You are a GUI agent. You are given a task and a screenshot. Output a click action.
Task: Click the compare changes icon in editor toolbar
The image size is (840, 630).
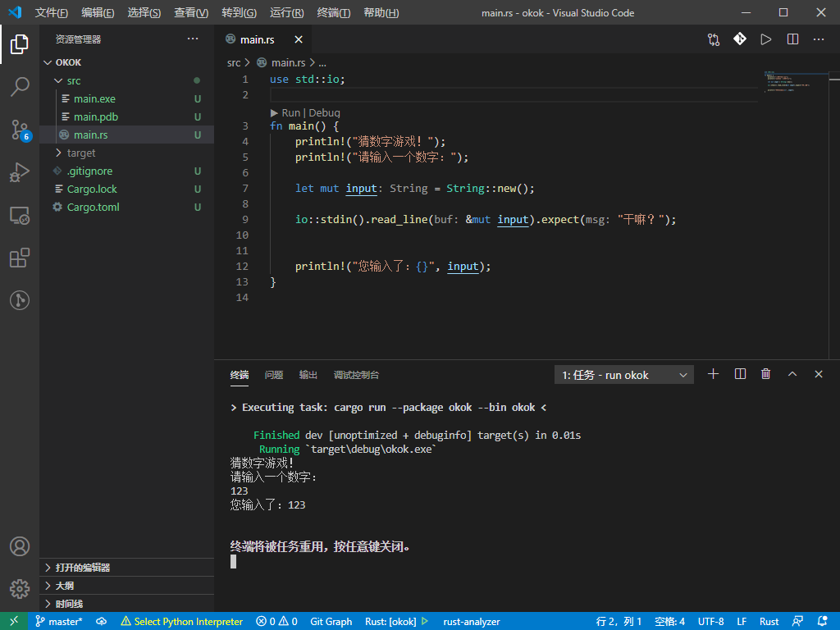click(x=713, y=39)
